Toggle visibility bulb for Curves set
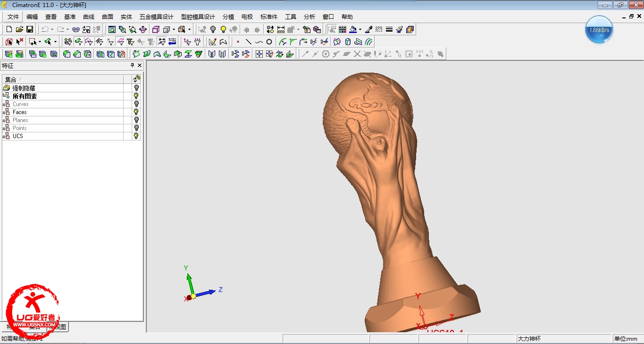The image size is (644, 344). tap(136, 104)
